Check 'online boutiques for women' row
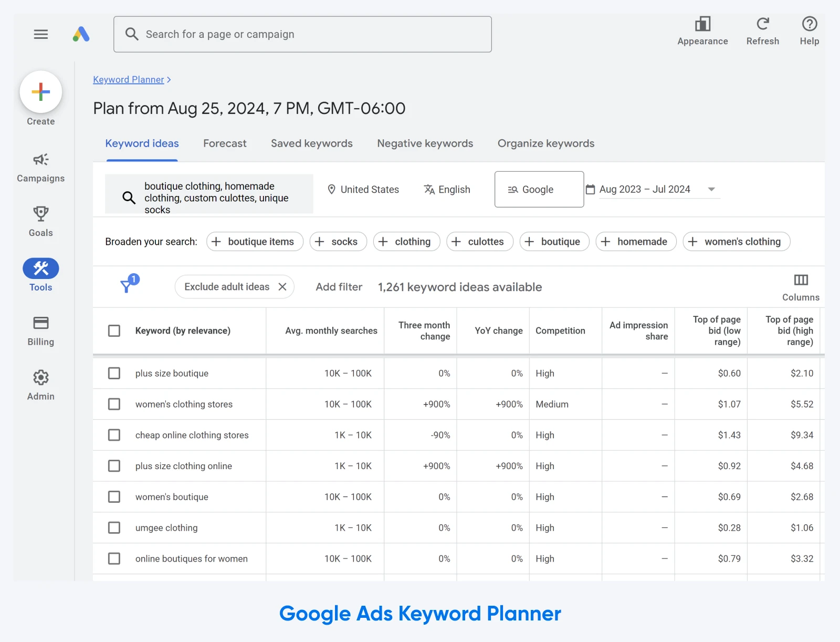This screenshot has width=840, height=642. click(x=114, y=558)
